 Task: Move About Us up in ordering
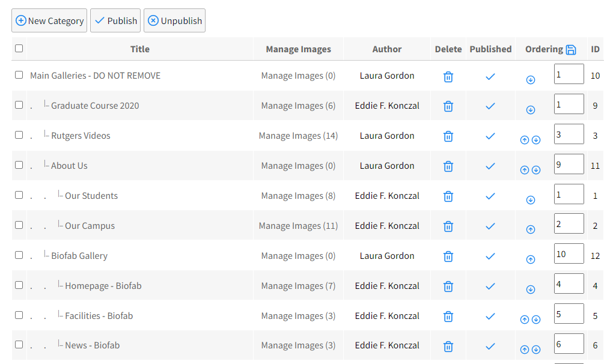525,170
